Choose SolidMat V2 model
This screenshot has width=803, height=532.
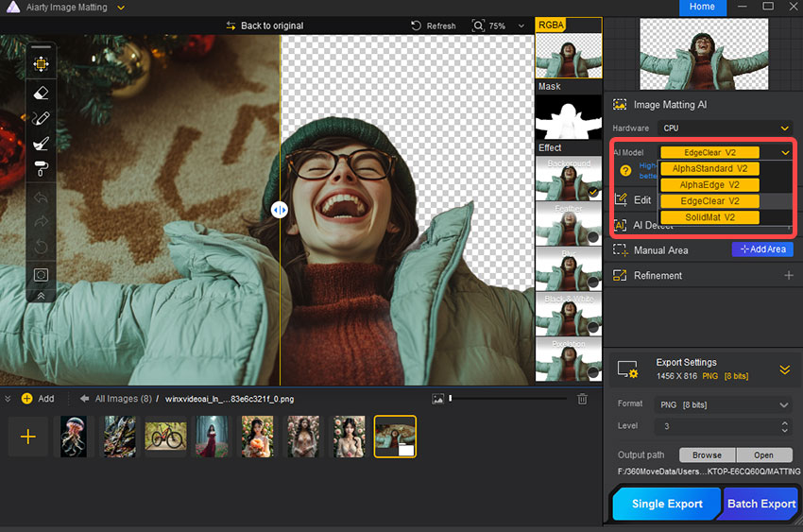[x=709, y=217]
